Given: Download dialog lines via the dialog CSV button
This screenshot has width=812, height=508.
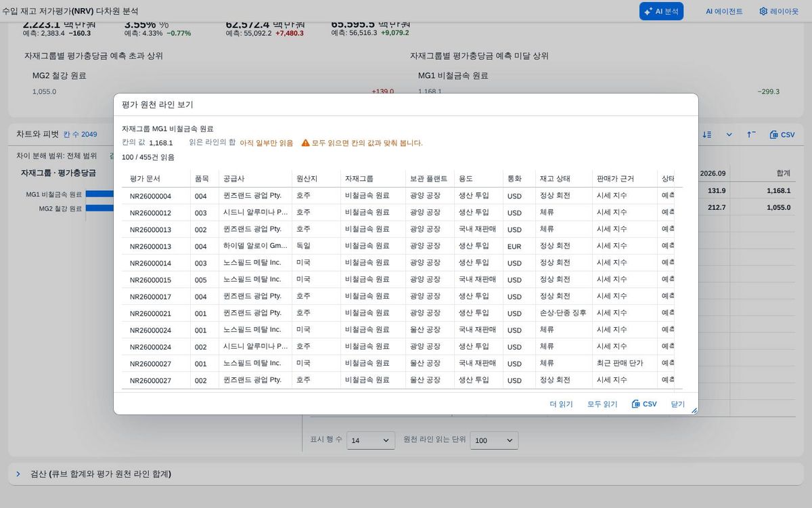Looking at the screenshot, I should 644,404.
